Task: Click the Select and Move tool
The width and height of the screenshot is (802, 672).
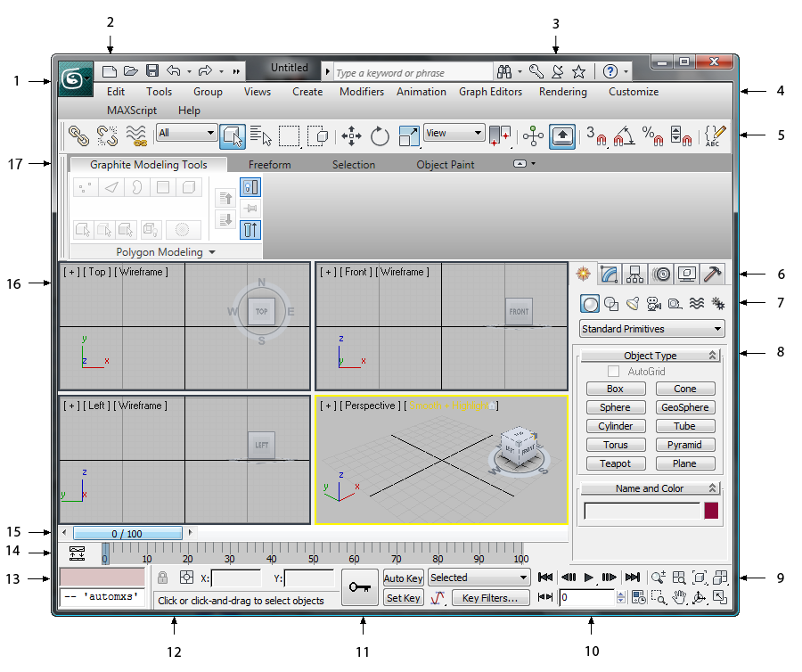Action: click(351, 135)
